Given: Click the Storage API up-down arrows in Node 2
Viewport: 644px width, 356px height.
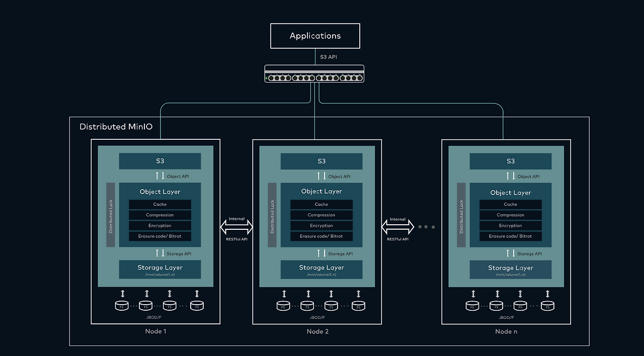Looking at the screenshot, I should 321,253.
